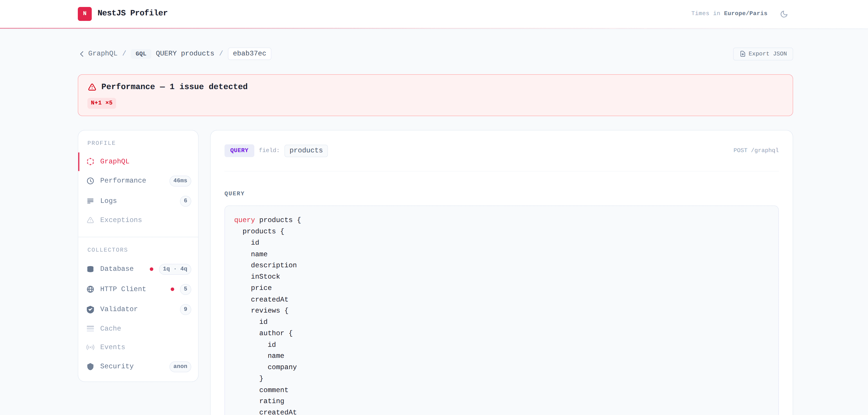Screen dimensions: 868x415
Task: Click the Logs count badge showing 6
Action: click(185, 201)
